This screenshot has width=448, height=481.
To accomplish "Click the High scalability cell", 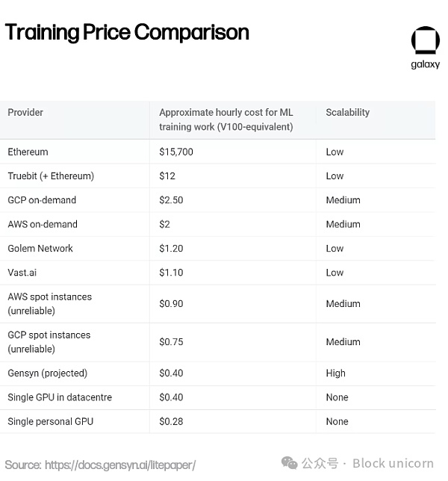I will 335,373.
